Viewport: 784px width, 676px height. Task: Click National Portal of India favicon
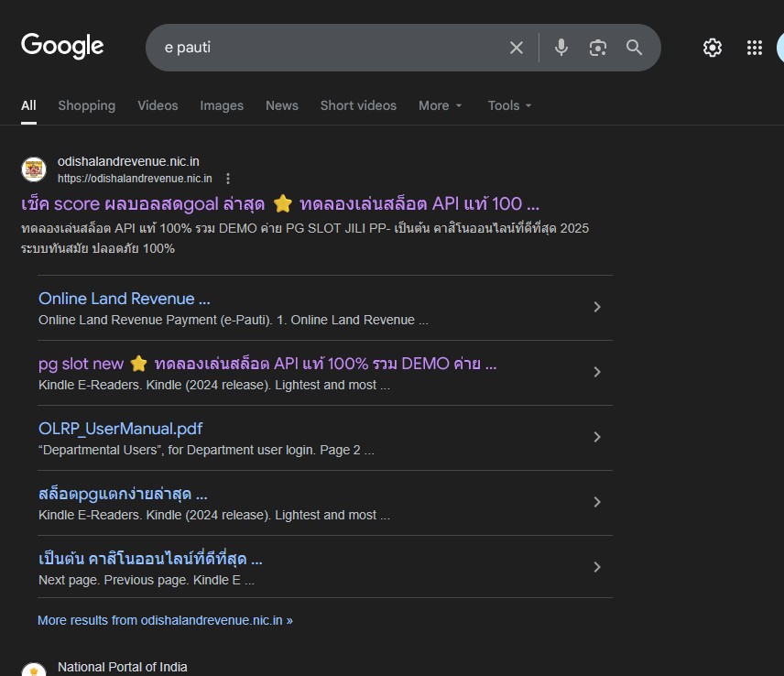34,670
